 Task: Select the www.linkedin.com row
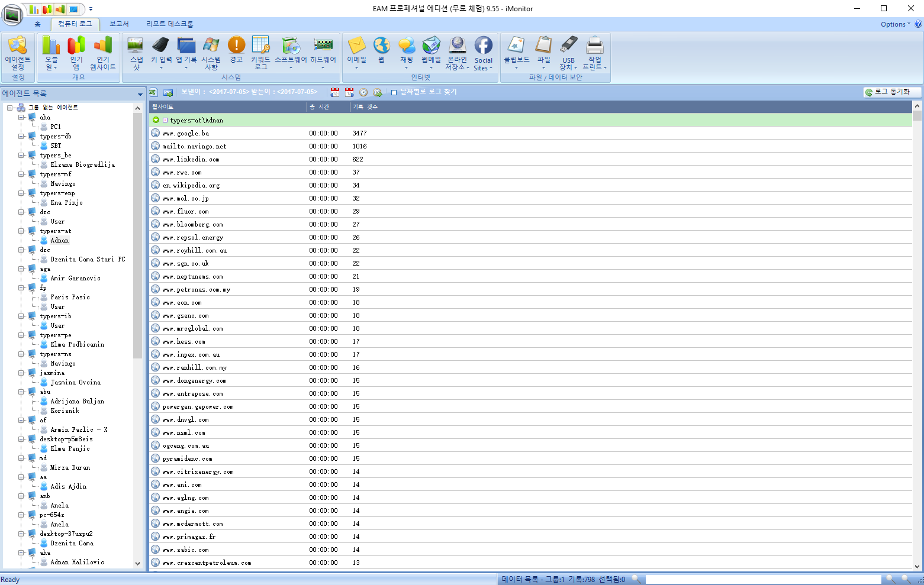pyautogui.click(x=530, y=159)
